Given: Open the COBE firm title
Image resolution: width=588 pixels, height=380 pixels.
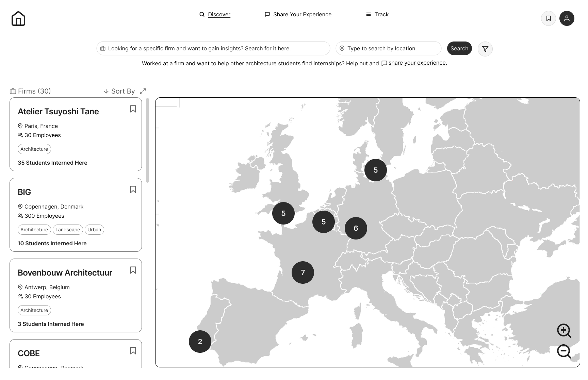Looking at the screenshot, I should [29, 353].
